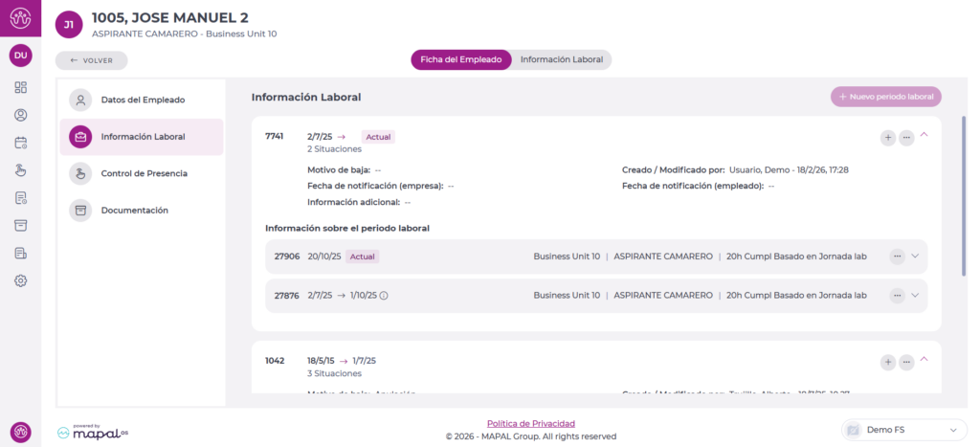Open the settings gear in left sidebar
Image resolution: width=980 pixels, height=447 pixels.
pyautogui.click(x=21, y=280)
